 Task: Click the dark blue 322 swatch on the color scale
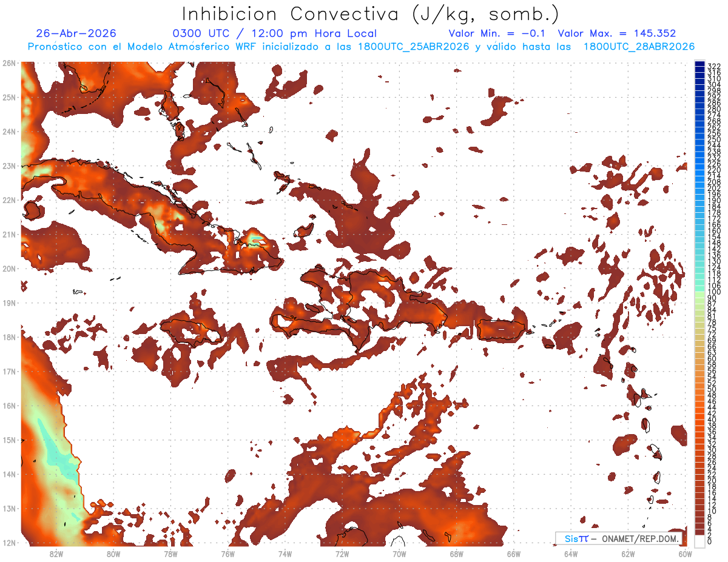(700, 65)
